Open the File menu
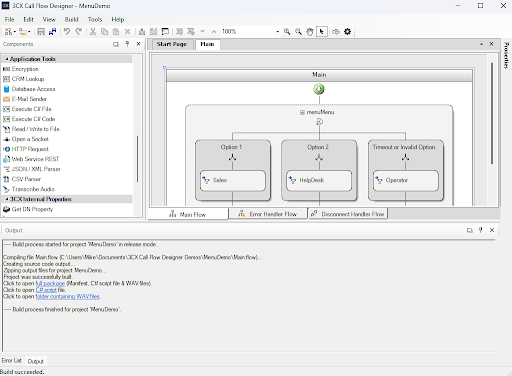This screenshot has height=376, width=512. [x=9, y=19]
